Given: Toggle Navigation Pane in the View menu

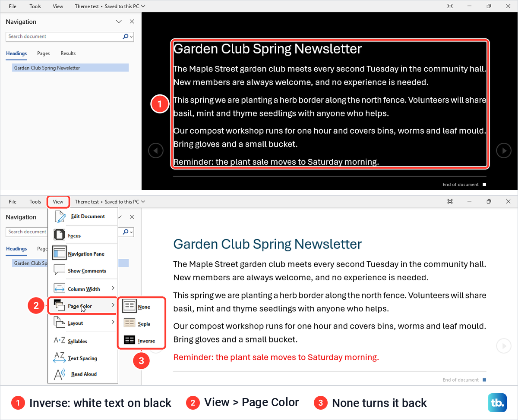Looking at the screenshot, I should pyautogui.click(x=83, y=254).
